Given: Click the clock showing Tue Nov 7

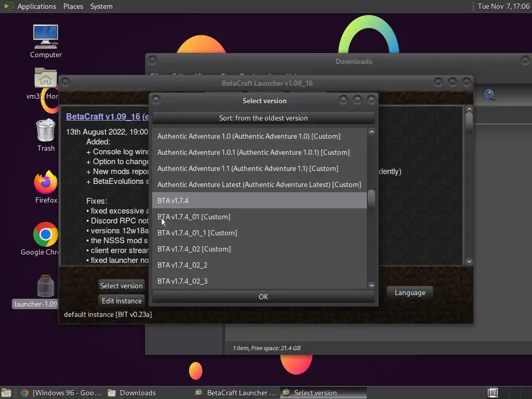Looking at the screenshot, I should [503, 6].
